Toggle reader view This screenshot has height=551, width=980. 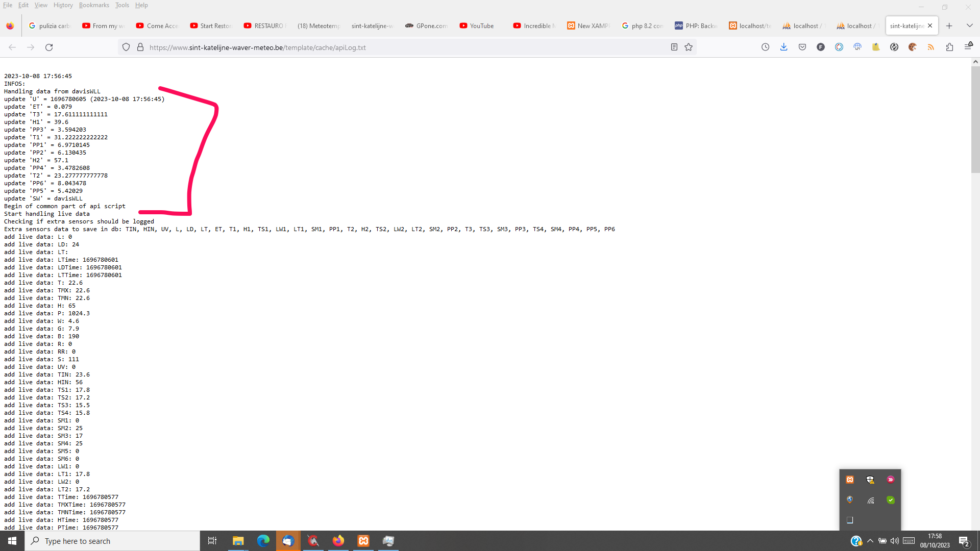(674, 47)
